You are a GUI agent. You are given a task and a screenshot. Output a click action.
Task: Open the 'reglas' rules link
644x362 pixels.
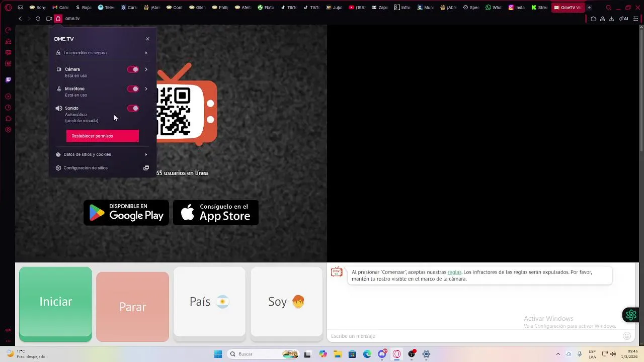pyautogui.click(x=454, y=272)
